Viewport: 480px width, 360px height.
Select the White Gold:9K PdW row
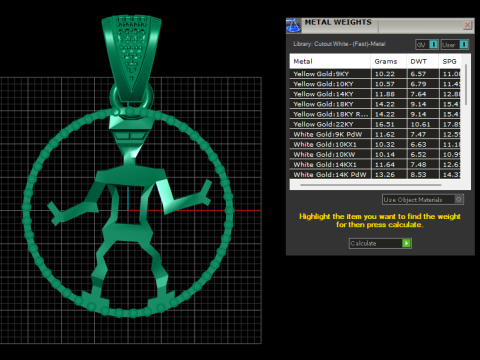(375, 134)
